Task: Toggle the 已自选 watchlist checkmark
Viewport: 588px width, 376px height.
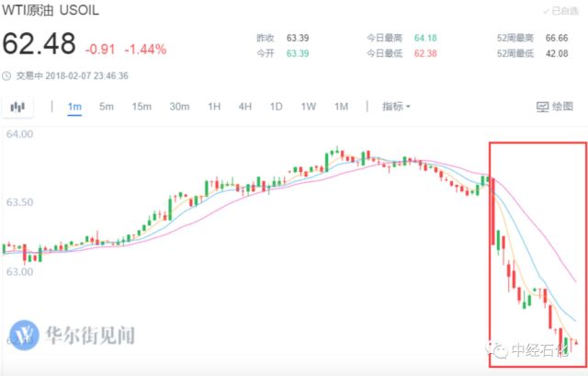Action: 548,11
